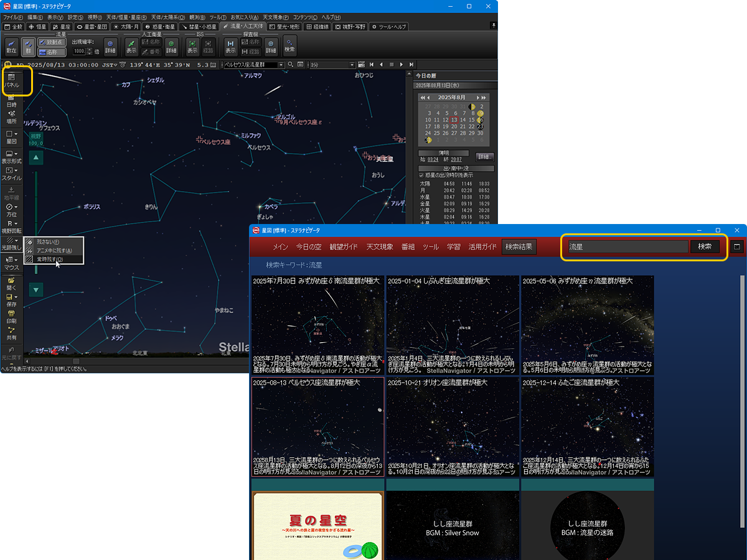Open the ペルセウス座流星群 dropdown

pyautogui.click(x=281, y=65)
